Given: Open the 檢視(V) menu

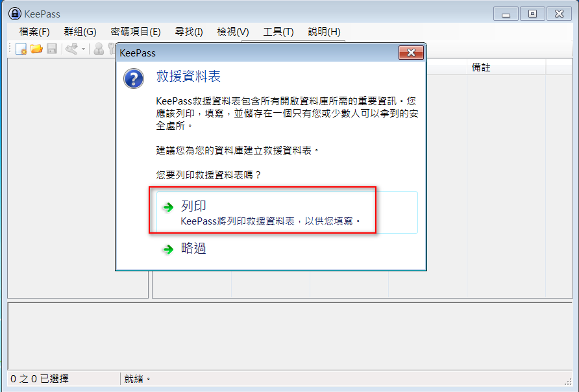Looking at the screenshot, I should click(x=233, y=32).
